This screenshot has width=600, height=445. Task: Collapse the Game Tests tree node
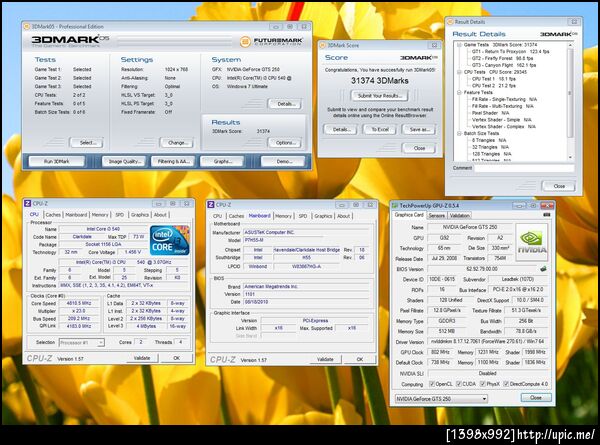tap(459, 45)
